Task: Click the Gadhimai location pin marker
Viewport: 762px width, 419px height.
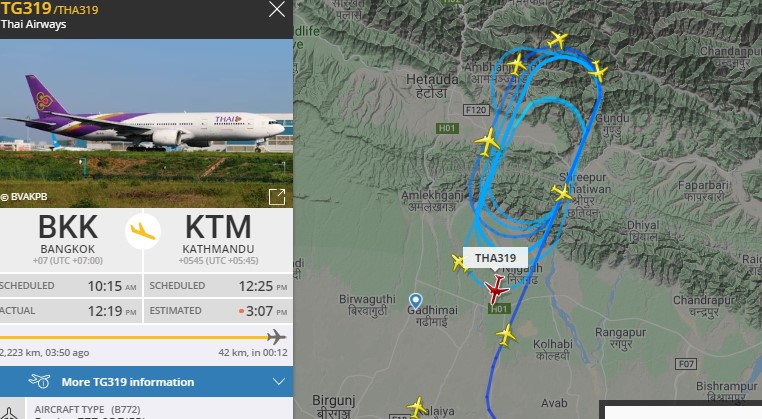Action: [x=415, y=301]
